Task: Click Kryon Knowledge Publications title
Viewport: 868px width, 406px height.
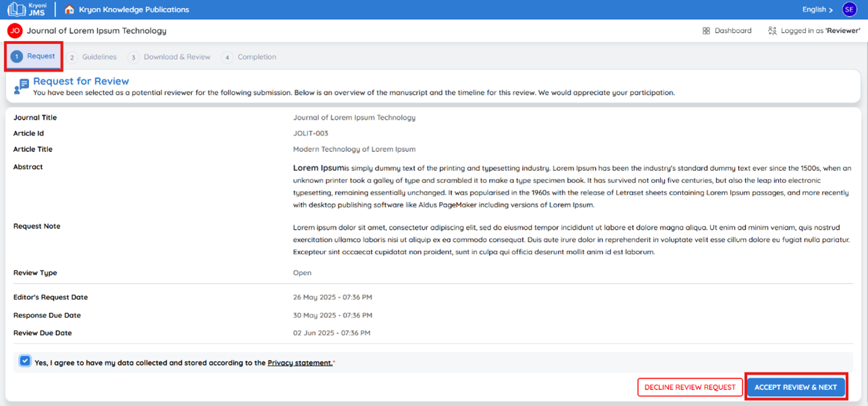Action: (x=134, y=9)
